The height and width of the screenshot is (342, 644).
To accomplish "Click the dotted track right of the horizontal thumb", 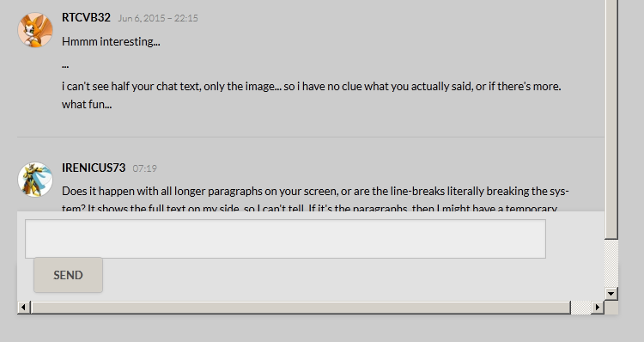I will pos(580,307).
